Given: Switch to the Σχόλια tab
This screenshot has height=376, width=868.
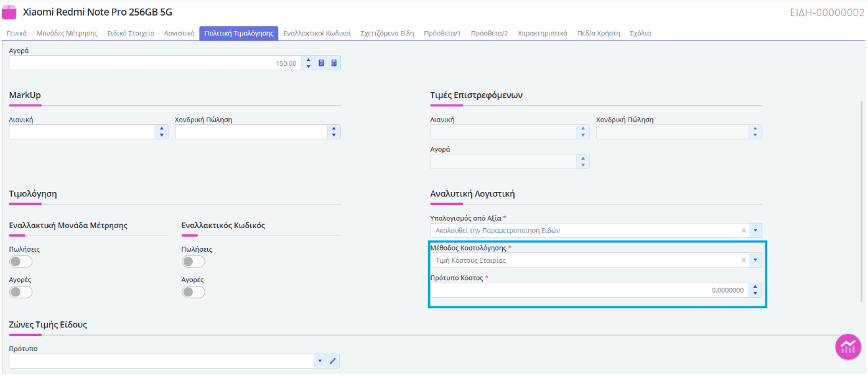Looking at the screenshot, I should click(640, 33).
